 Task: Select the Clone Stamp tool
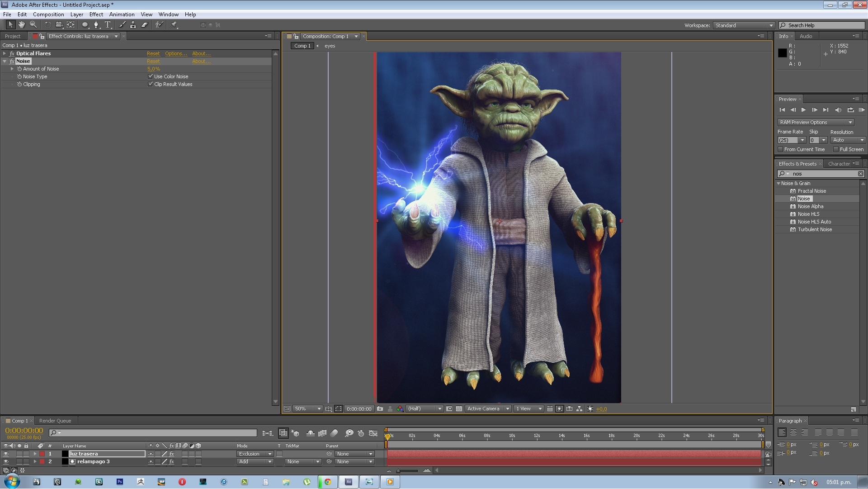133,25
